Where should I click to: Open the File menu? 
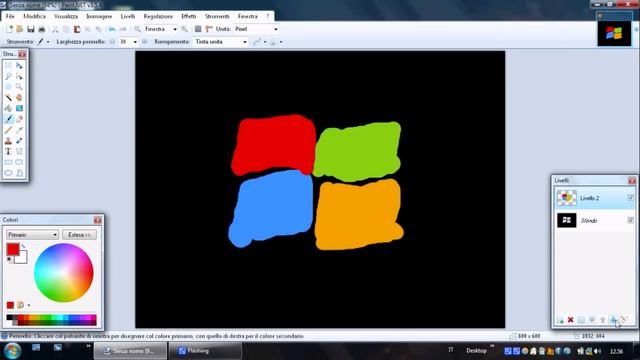pos(10,16)
